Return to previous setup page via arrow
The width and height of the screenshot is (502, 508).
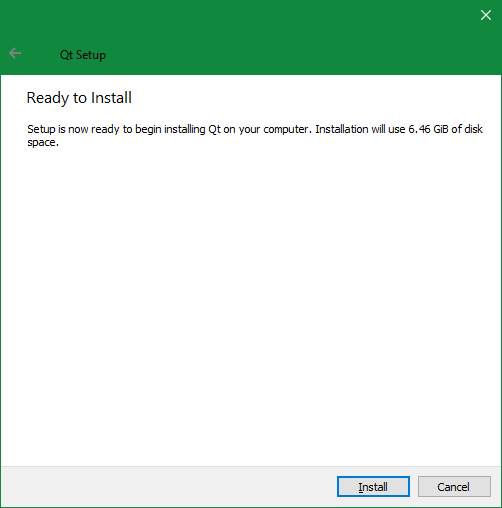pyautogui.click(x=15, y=53)
